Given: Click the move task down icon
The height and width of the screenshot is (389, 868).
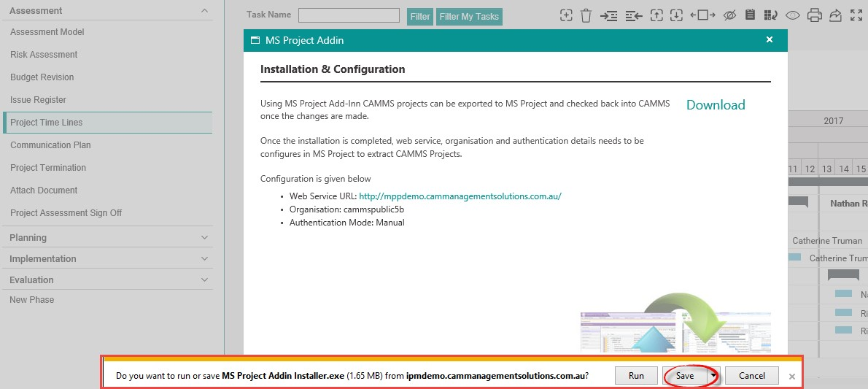Looking at the screenshot, I should tap(676, 15).
